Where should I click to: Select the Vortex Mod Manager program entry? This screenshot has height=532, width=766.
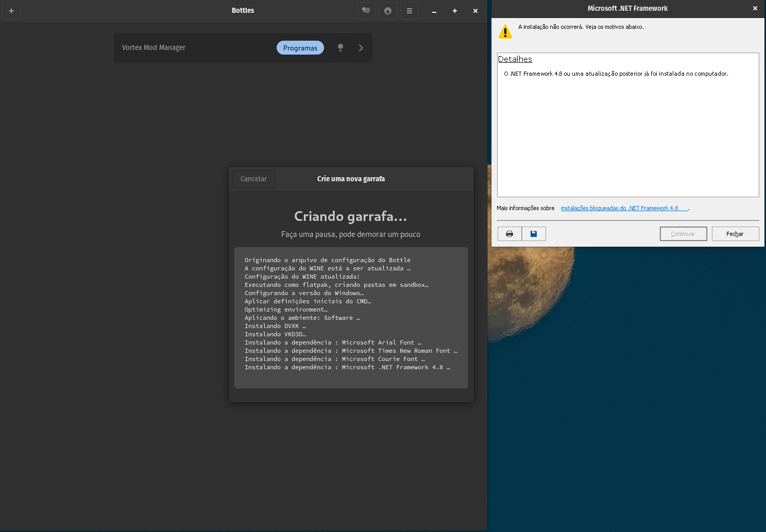(x=154, y=47)
